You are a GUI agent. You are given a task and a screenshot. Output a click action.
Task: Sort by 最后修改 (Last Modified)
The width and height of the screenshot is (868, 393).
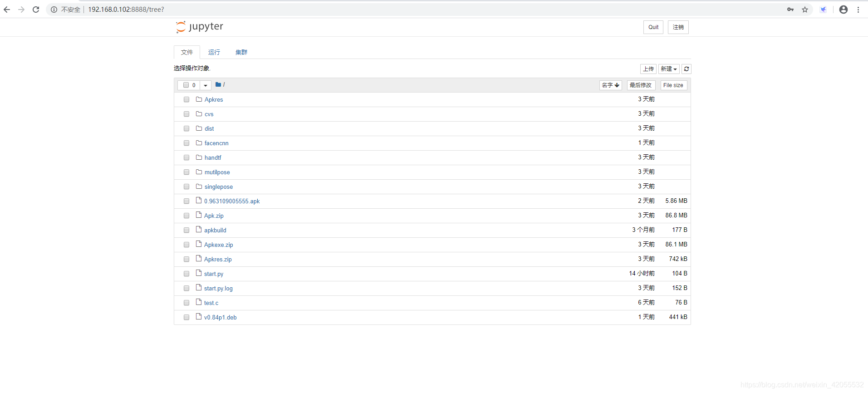pyautogui.click(x=641, y=85)
